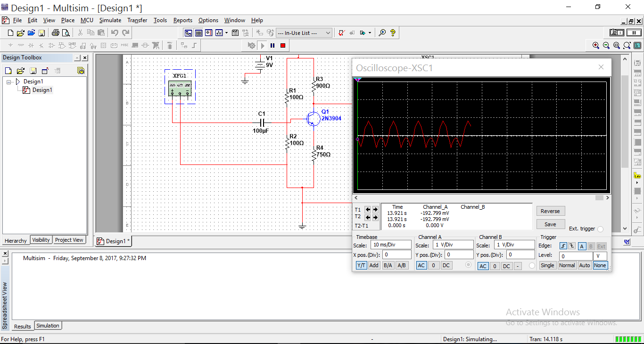This screenshot has height=344, width=644.
Task: Expand the Grapher dropdown arrow
Action: tap(226, 33)
